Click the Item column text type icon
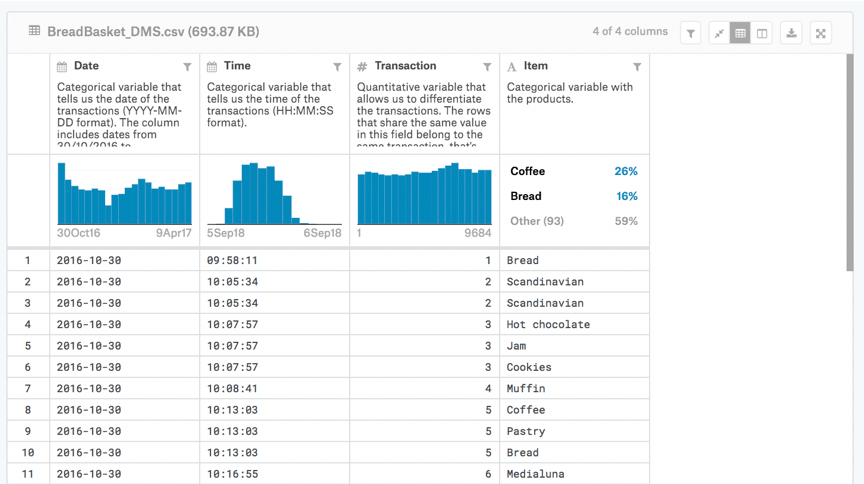Viewport: 864px width, 484px height. (x=512, y=67)
